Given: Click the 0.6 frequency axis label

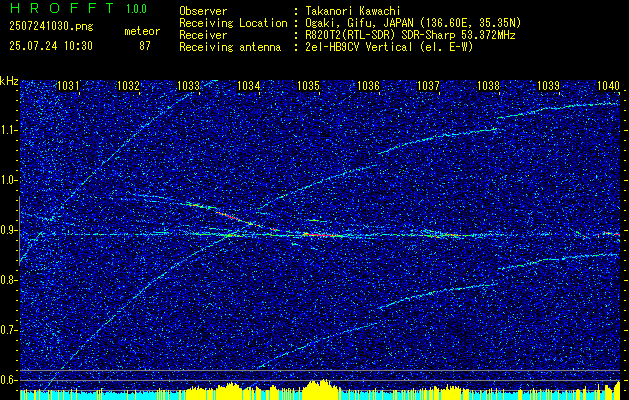Looking at the screenshot, I should (x=8, y=380).
